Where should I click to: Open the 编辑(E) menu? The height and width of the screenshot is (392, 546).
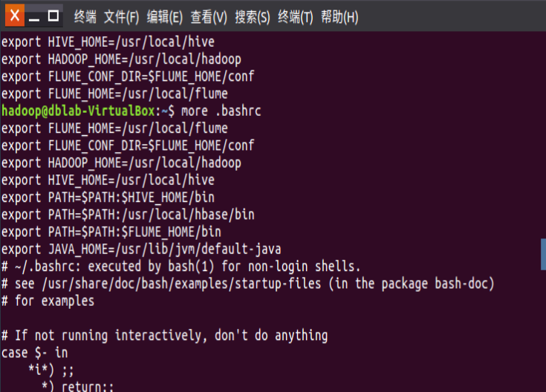pos(165,17)
